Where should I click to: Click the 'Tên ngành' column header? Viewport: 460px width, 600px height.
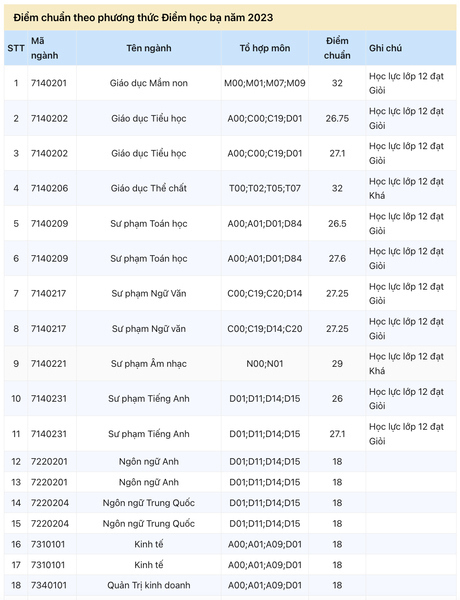(x=149, y=48)
